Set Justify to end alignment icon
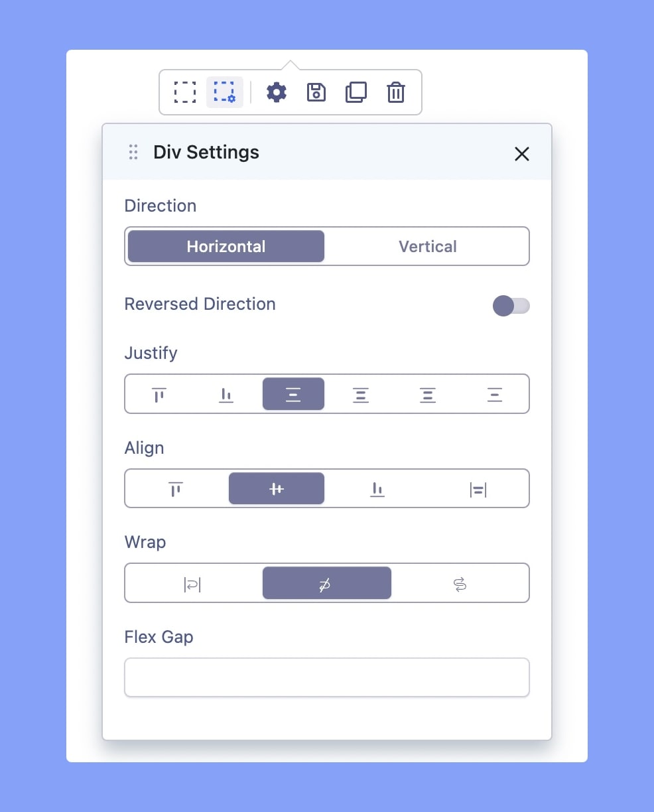 (x=226, y=395)
